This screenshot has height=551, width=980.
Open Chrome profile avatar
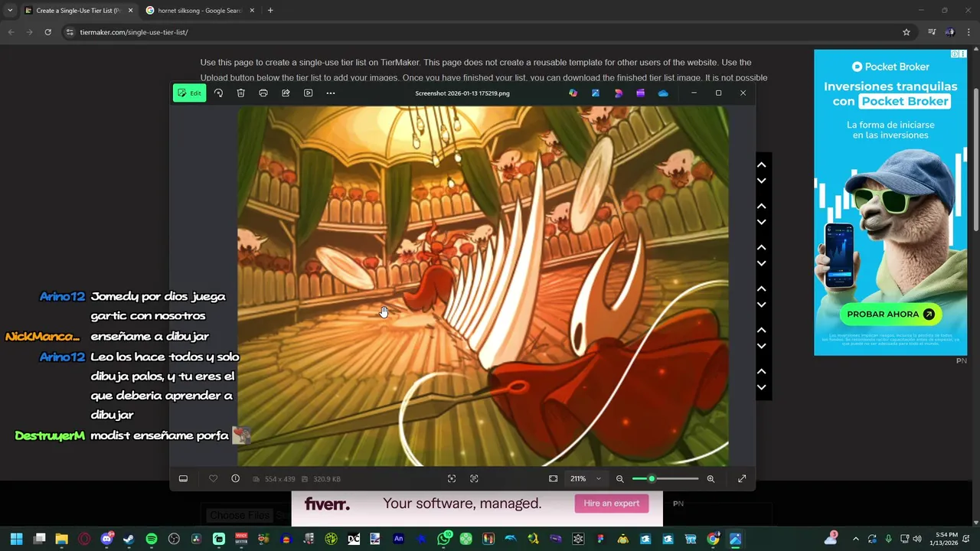(950, 32)
